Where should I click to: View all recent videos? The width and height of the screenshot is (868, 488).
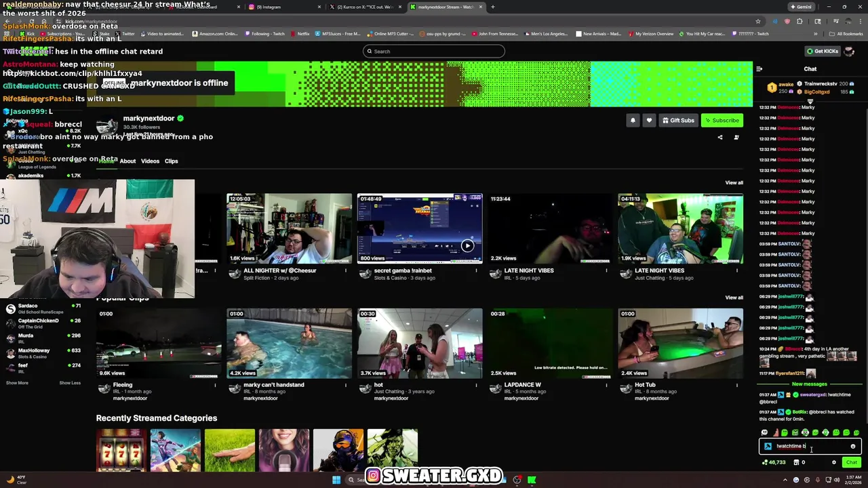click(x=734, y=183)
